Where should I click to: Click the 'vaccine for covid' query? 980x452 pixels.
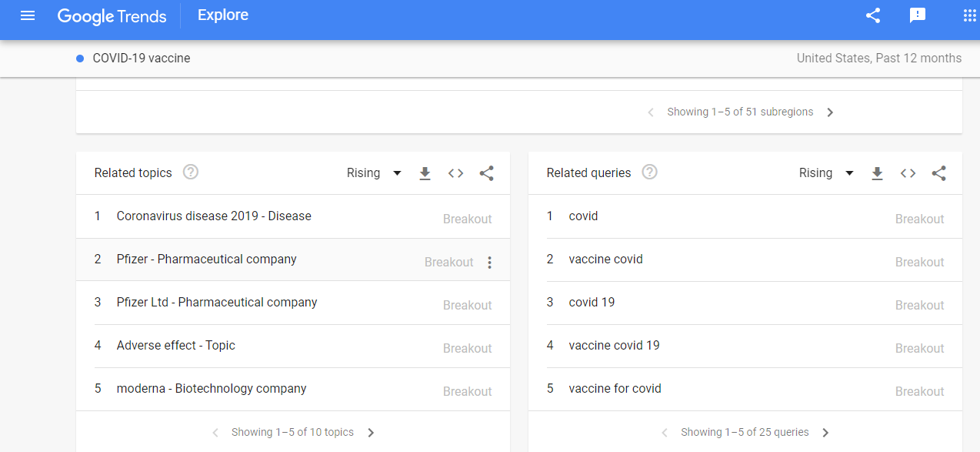pos(615,389)
